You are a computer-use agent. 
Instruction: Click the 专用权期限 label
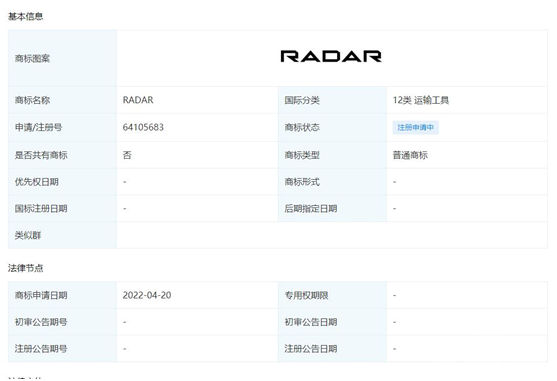point(306,295)
